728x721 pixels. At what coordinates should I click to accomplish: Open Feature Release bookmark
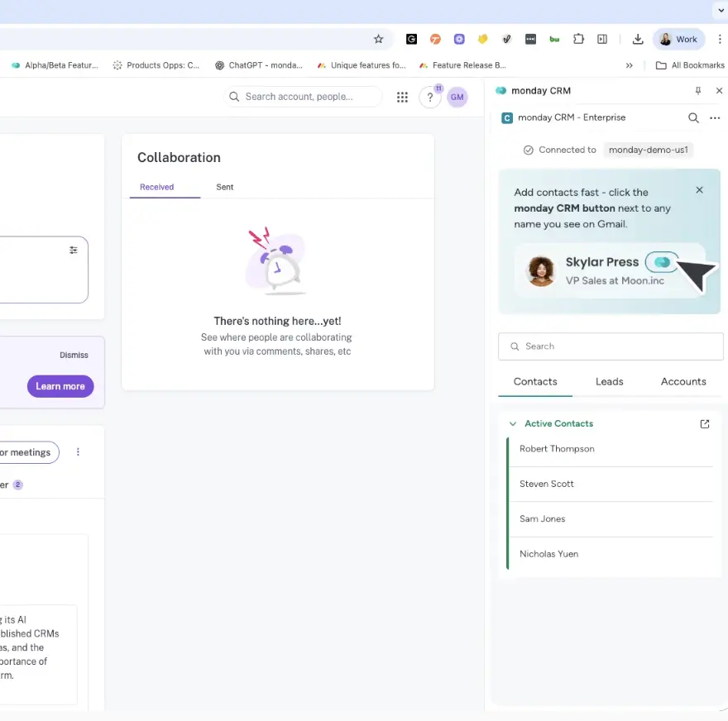pos(462,65)
